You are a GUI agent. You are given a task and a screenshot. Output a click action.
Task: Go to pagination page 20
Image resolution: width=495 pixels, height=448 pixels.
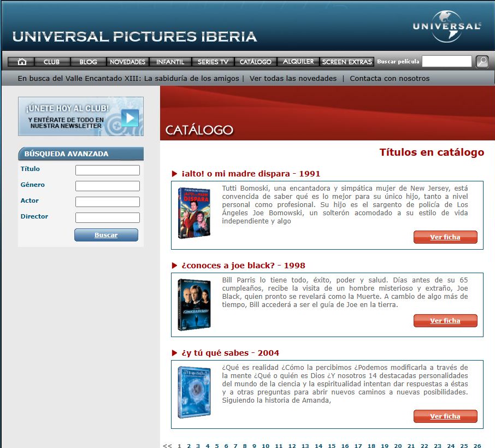click(398, 446)
